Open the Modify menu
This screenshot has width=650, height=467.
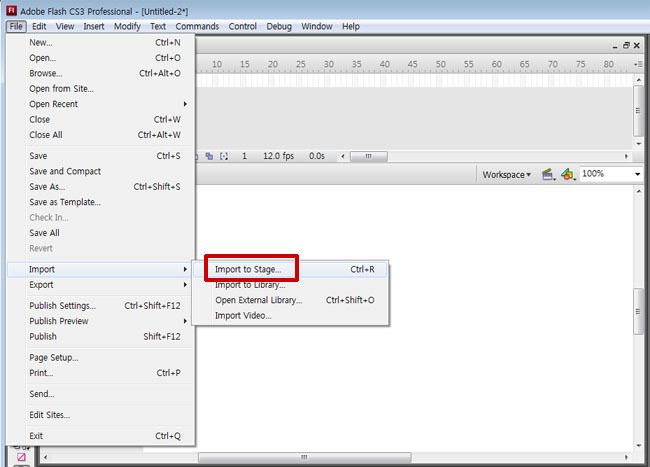pos(127,27)
